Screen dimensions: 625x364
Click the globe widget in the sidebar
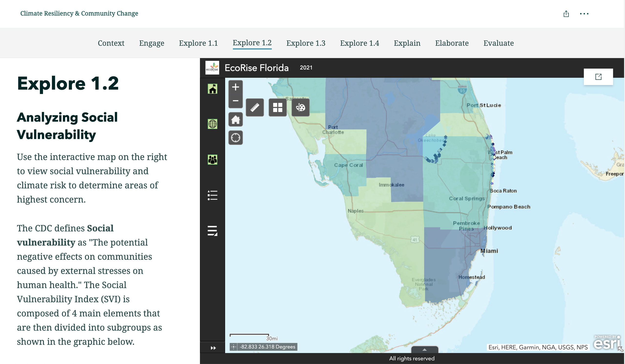coord(213,124)
